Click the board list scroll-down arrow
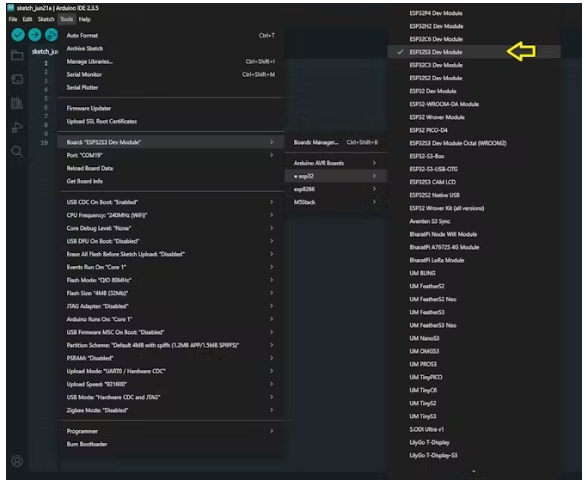Viewport: 586px width, 487px height. pyautogui.click(x=474, y=471)
